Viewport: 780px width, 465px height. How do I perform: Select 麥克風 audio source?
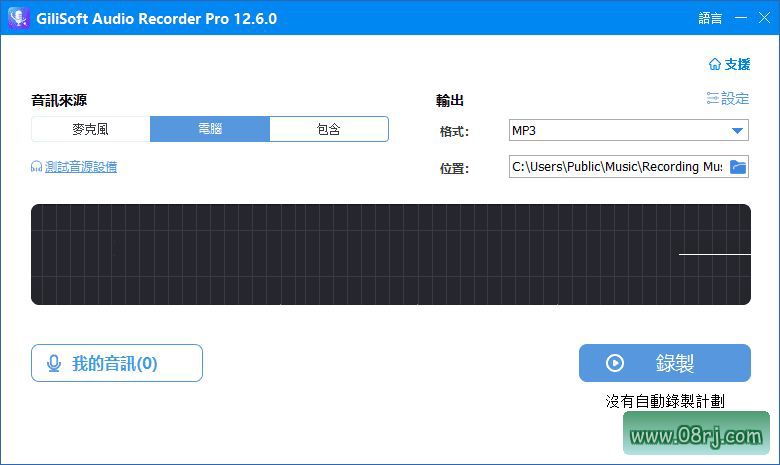click(x=91, y=129)
